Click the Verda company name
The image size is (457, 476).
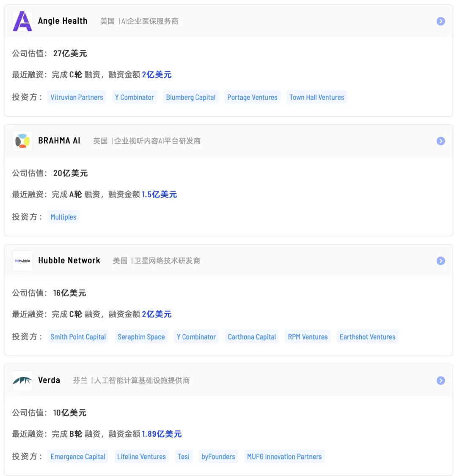click(x=49, y=380)
